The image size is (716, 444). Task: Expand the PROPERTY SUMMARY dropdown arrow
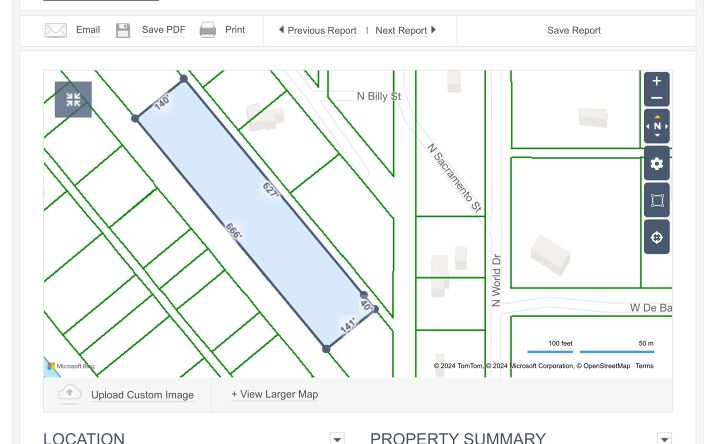click(664, 439)
